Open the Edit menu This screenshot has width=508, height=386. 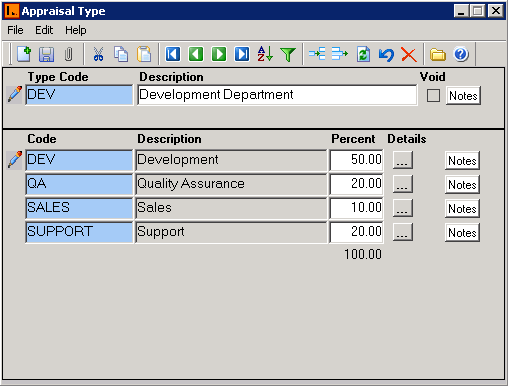click(x=44, y=30)
